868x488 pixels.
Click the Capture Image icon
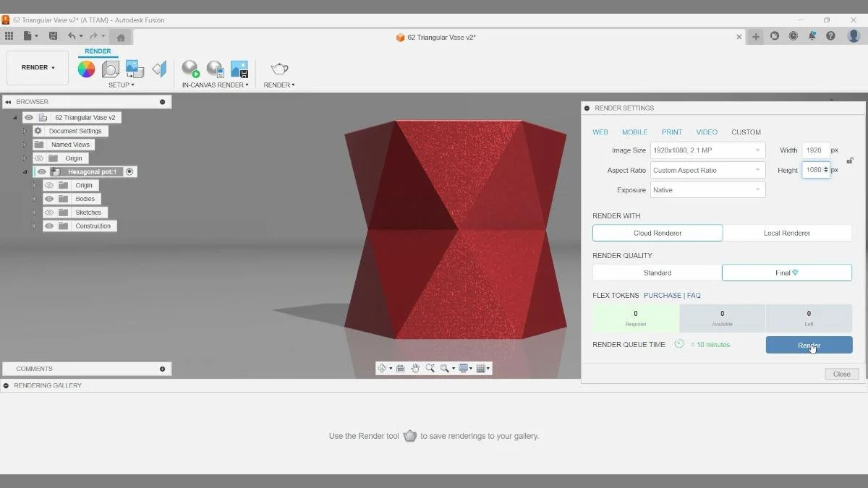click(239, 69)
